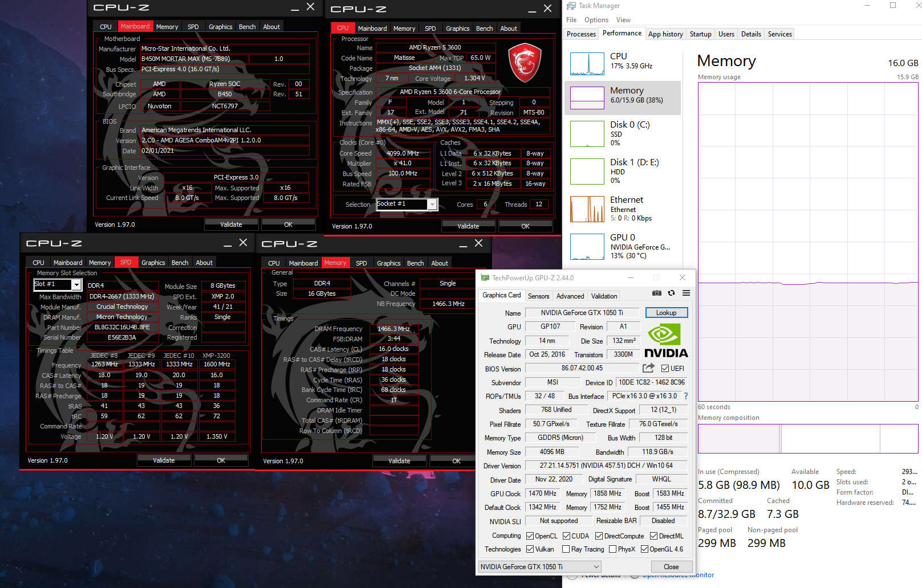Image resolution: width=922 pixels, height=588 pixels.
Task: Open the GPU-Z hamburger menu icon
Action: point(686,293)
